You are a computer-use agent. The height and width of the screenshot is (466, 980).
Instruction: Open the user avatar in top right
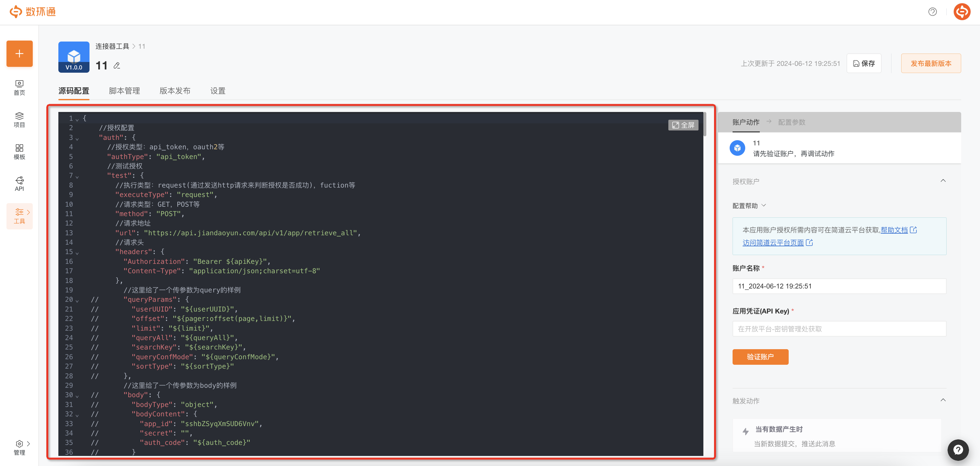[962, 12]
